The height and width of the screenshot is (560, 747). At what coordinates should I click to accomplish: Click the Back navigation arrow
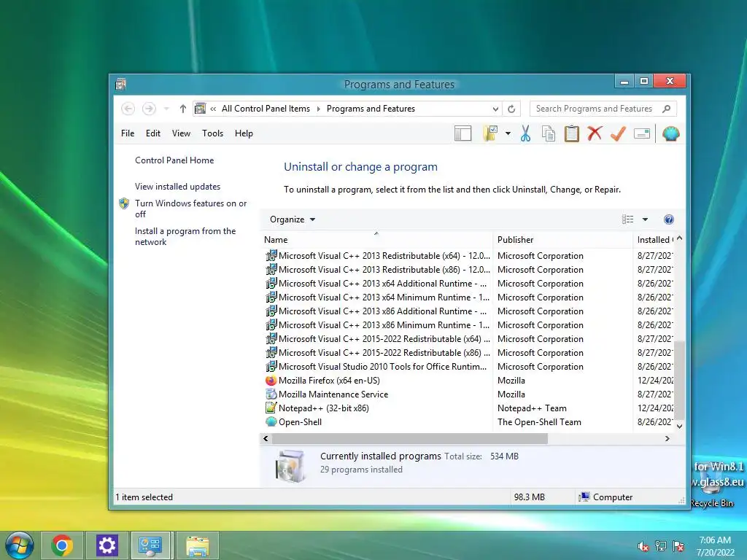coord(128,109)
